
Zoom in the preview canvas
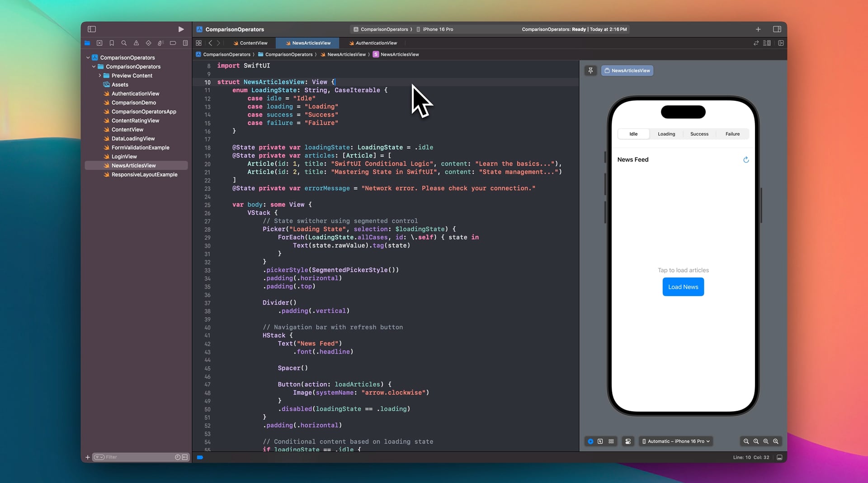click(776, 441)
